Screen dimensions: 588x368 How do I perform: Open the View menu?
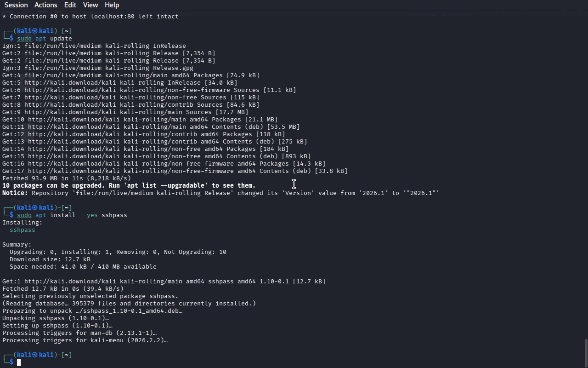click(x=90, y=5)
